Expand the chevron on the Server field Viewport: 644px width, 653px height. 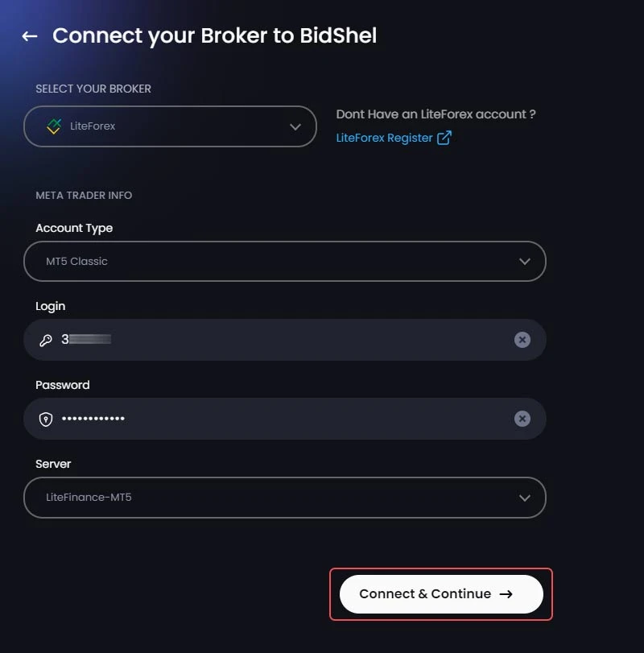coord(525,498)
